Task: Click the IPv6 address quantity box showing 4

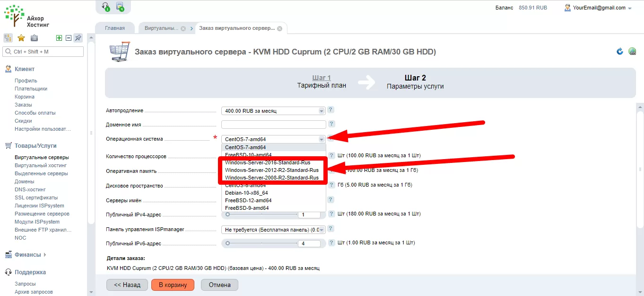Action: tap(309, 244)
